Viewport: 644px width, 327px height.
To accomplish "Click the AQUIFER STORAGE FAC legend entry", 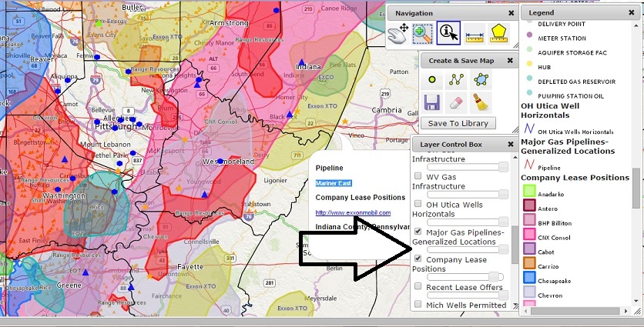I will [x=572, y=52].
